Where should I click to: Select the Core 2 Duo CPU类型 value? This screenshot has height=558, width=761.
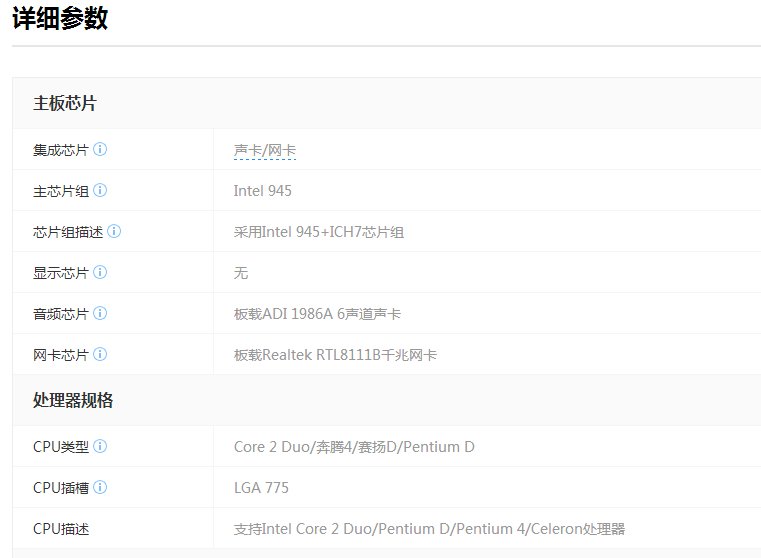coord(354,447)
